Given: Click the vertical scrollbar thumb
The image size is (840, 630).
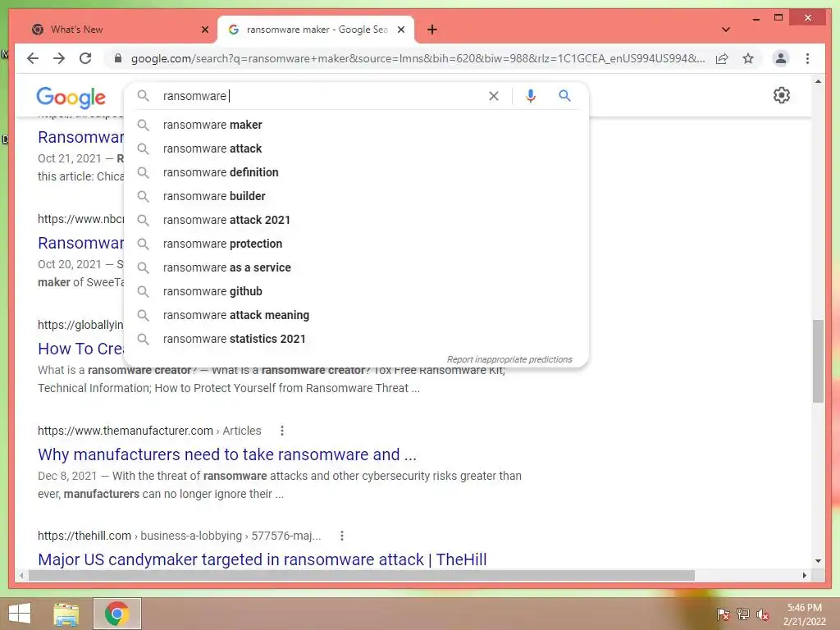Looking at the screenshot, I should click(x=818, y=361).
